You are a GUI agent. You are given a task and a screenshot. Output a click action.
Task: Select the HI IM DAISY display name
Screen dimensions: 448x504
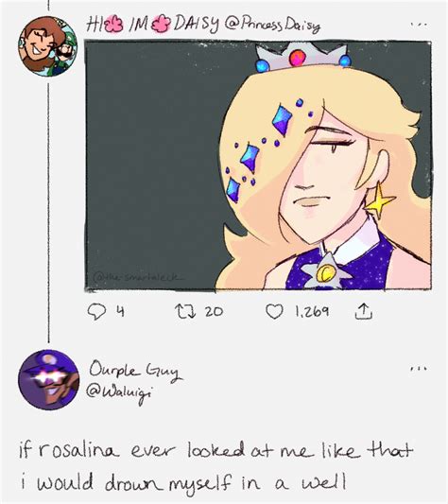click(153, 25)
